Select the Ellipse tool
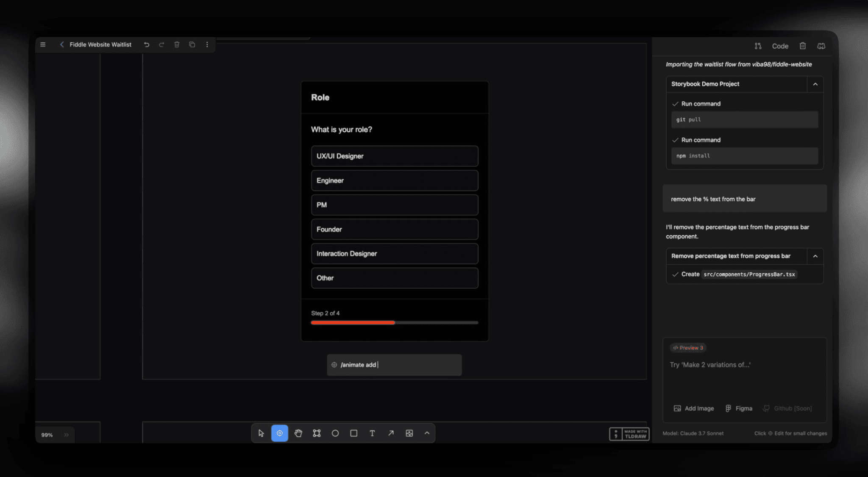The image size is (868, 477). point(335,433)
